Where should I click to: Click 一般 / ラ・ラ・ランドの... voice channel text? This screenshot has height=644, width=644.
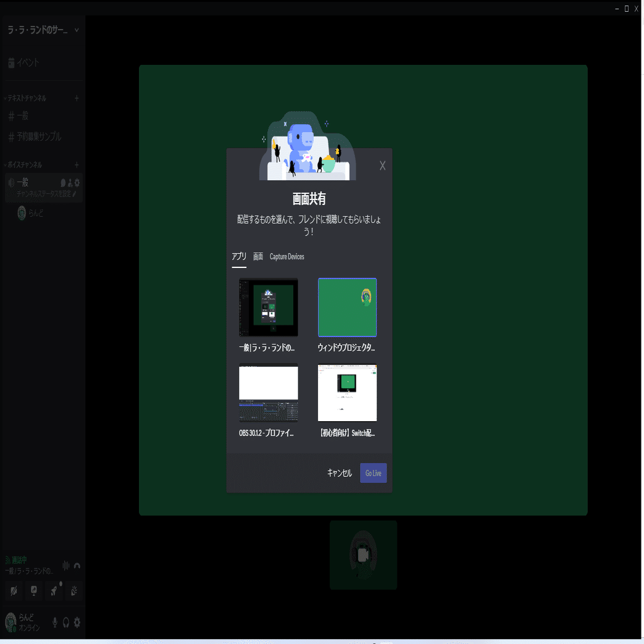click(x=29, y=571)
